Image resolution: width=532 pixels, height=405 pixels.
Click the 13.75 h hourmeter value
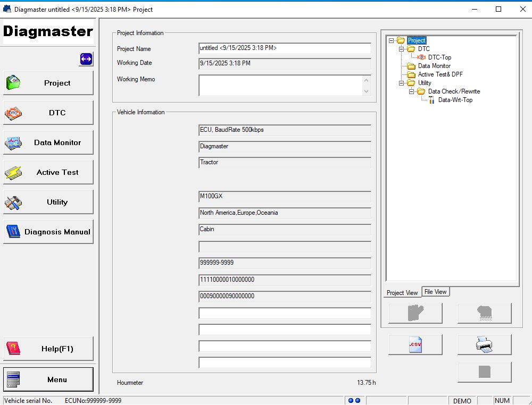tap(366, 383)
